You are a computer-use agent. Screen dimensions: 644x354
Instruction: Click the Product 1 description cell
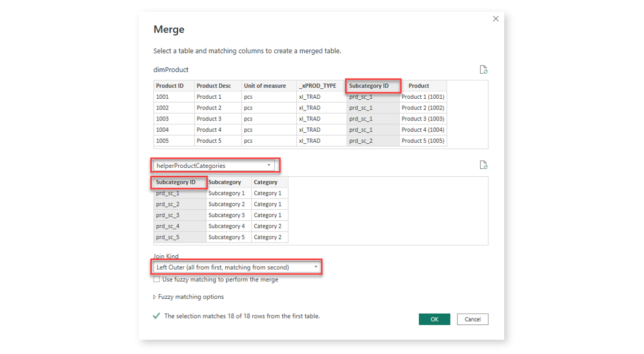(x=218, y=97)
